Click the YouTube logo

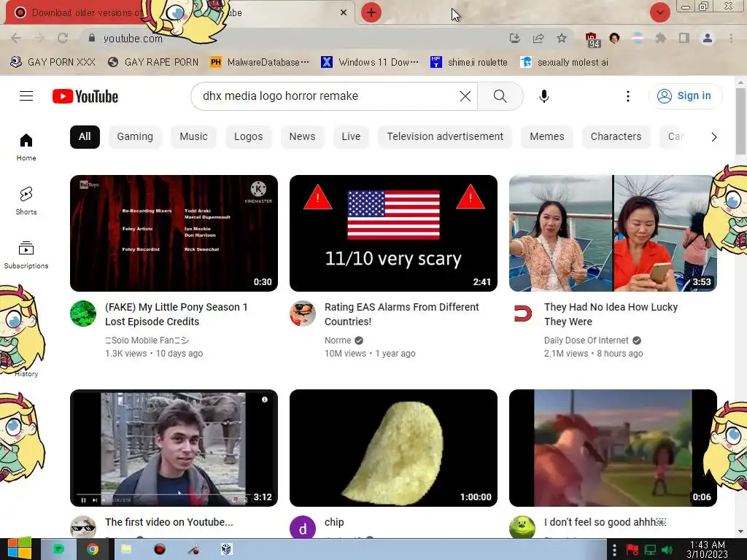pyautogui.click(x=85, y=96)
